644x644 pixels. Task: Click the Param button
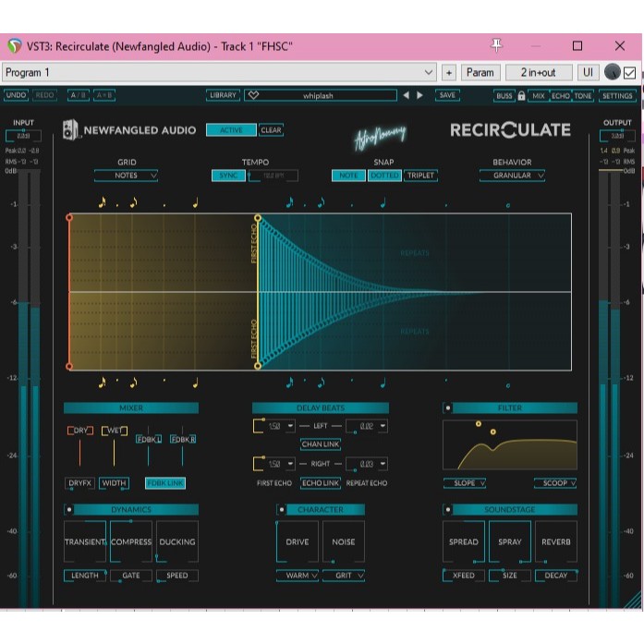(x=480, y=73)
